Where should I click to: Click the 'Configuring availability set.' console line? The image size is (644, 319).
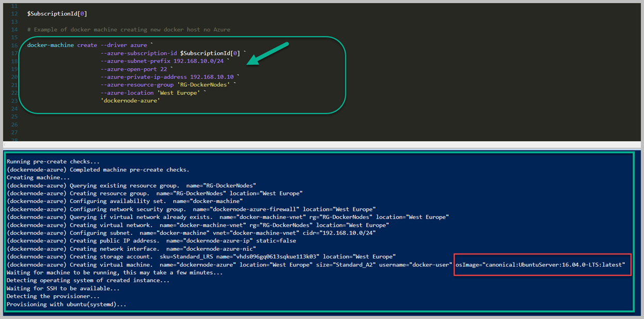(x=125, y=201)
